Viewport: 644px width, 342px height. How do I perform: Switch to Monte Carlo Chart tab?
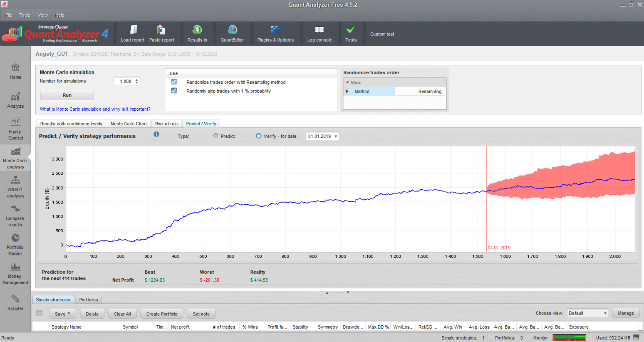coord(129,124)
